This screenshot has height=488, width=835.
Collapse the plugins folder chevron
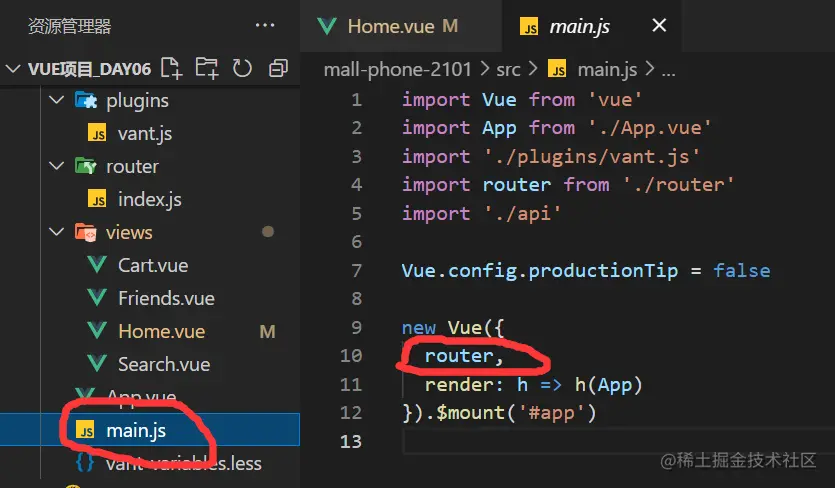56,100
